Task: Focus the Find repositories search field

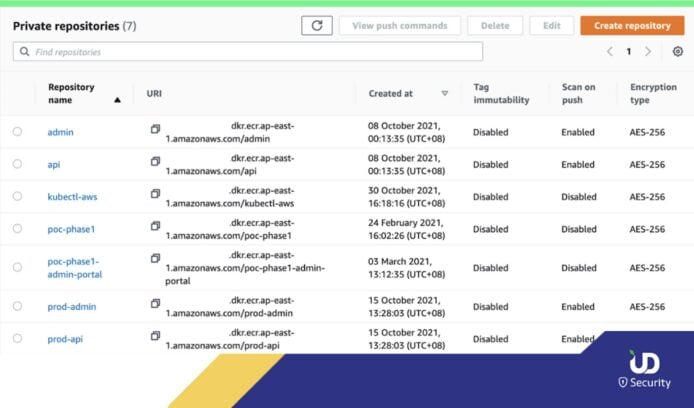Action: pyautogui.click(x=248, y=51)
